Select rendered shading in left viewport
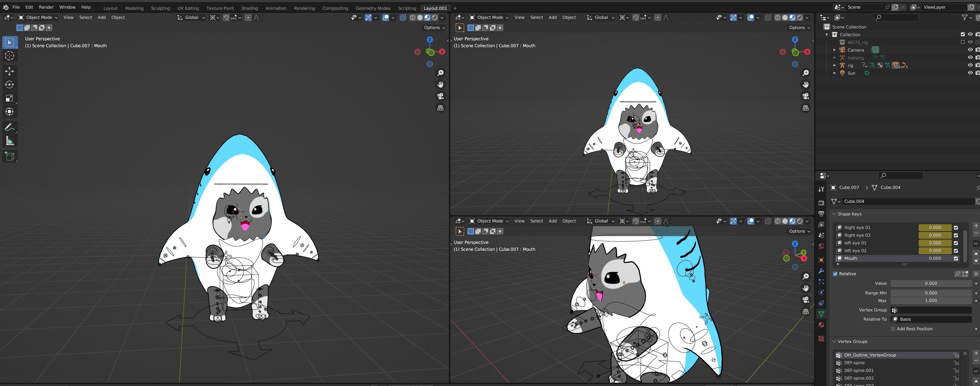Screen dimensions: 980x386 [x=435, y=18]
